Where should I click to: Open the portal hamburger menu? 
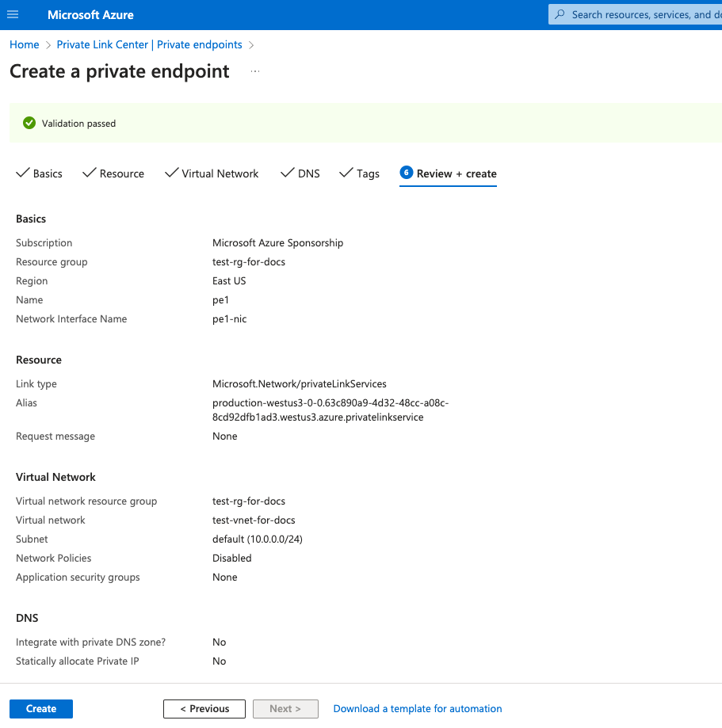pyautogui.click(x=12, y=14)
